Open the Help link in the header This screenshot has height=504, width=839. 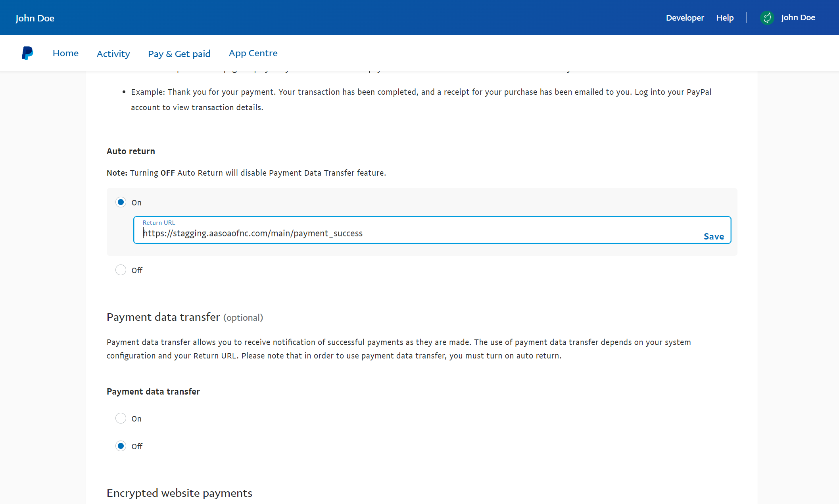pos(725,18)
